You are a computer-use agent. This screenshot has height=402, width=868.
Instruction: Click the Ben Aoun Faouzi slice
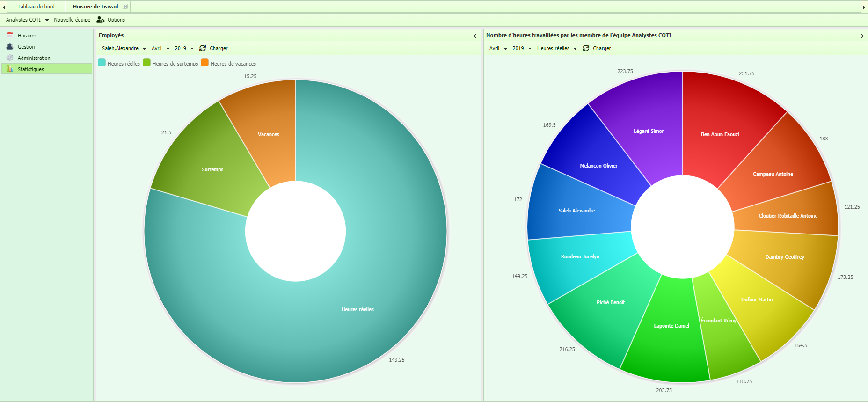[x=720, y=134]
